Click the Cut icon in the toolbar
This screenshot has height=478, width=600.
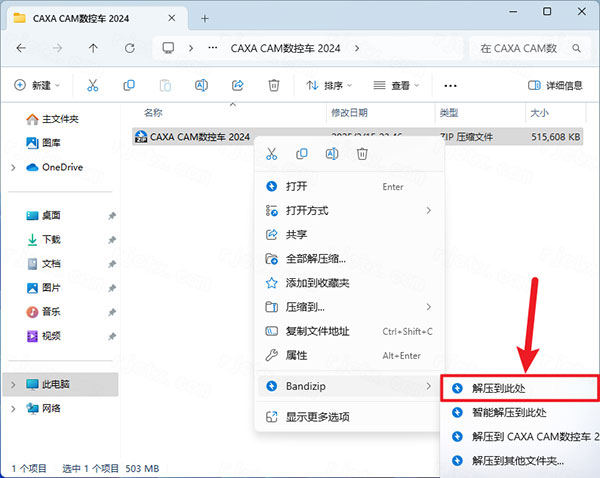point(93,85)
